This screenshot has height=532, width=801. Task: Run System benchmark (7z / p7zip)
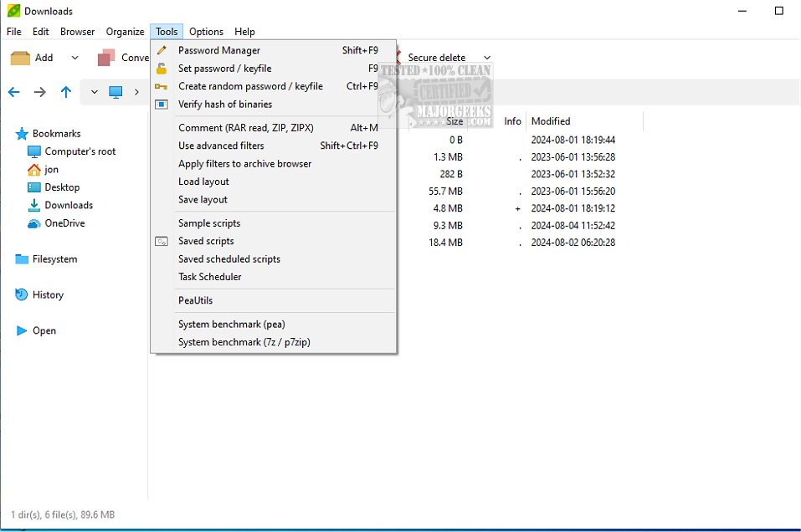274,342
